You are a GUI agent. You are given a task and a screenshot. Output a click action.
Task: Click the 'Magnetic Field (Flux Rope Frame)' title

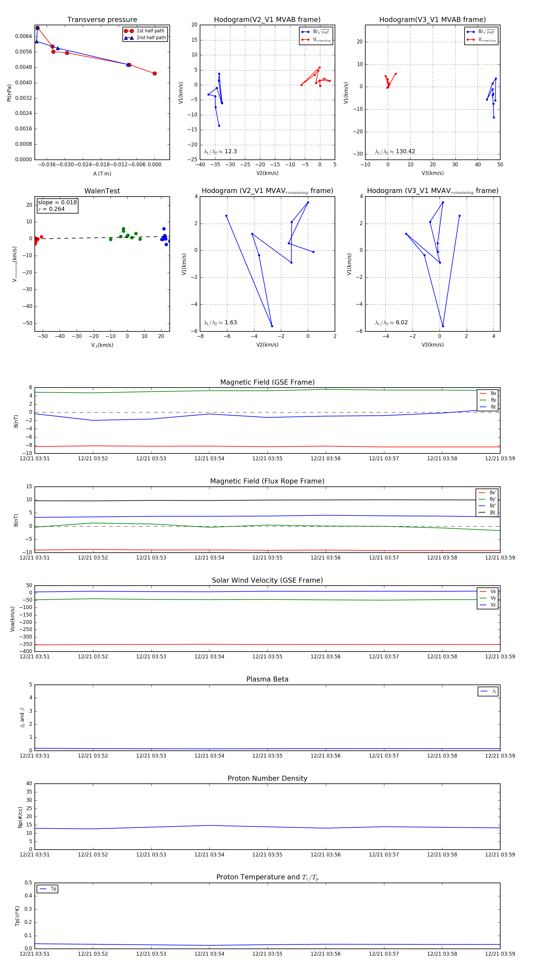(267, 481)
